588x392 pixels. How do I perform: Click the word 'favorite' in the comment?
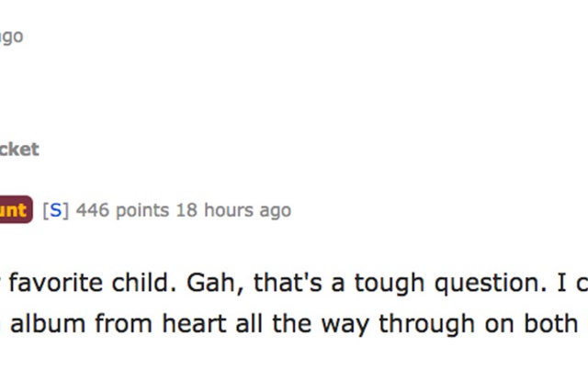tap(56, 283)
